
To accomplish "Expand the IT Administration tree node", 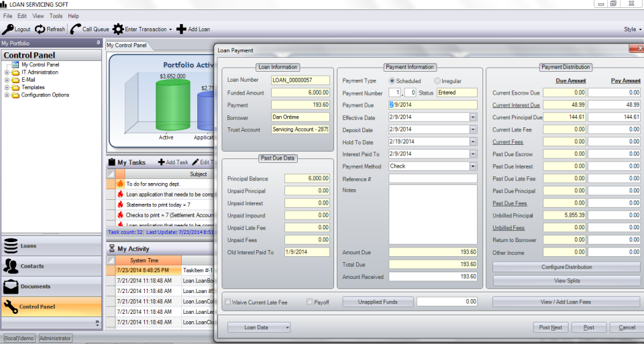I will coord(7,72).
